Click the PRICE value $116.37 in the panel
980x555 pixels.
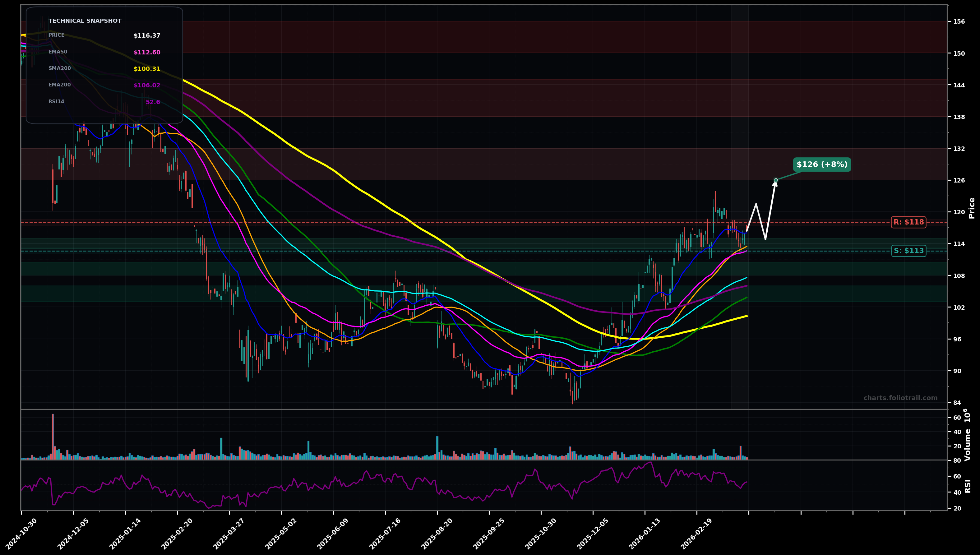click(146, 35)
